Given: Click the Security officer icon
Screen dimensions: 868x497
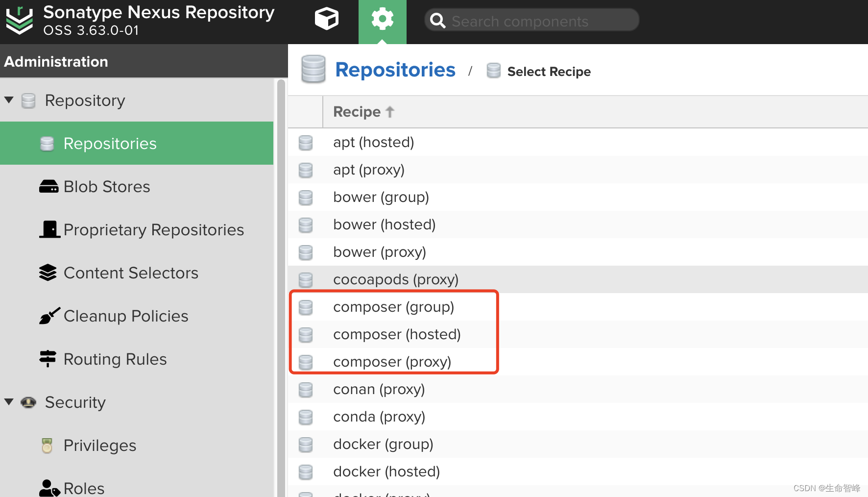Looking at the screenshot, I should click(28, 402).
